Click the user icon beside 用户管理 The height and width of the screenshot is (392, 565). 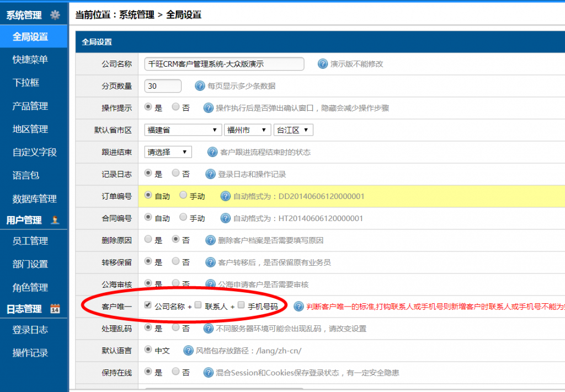click(55, 219)
